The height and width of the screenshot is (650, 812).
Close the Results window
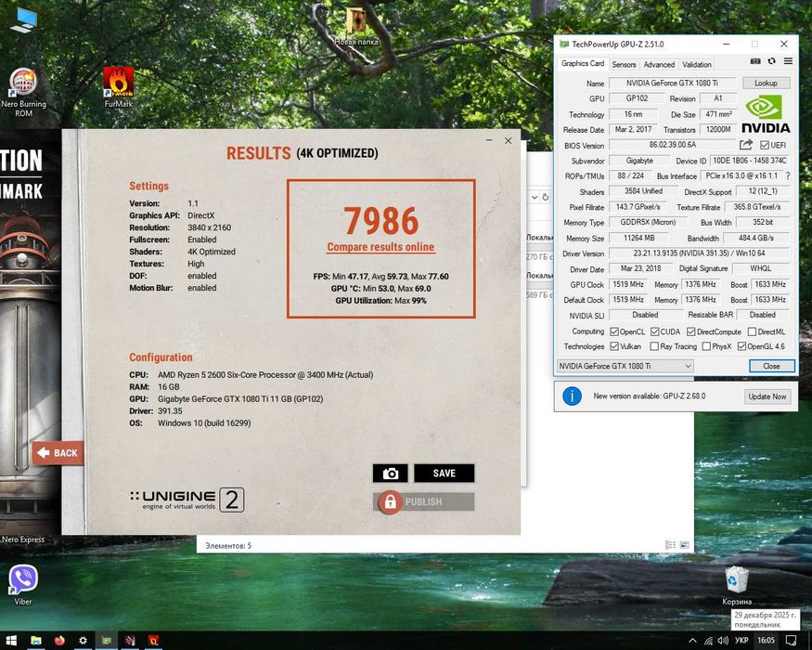pos(508,140)
